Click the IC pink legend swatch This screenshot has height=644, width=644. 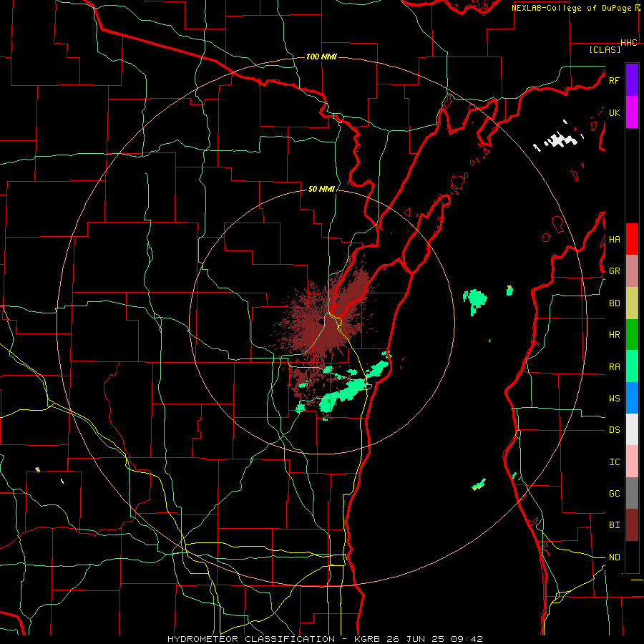click(632, 462)
